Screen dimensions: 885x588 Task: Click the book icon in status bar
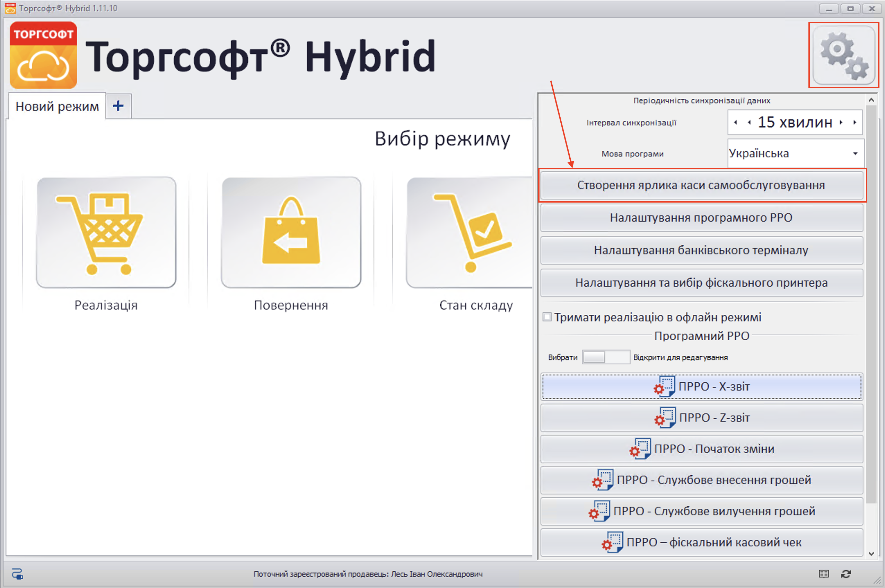pyautogui.click(x=823, y=574)
